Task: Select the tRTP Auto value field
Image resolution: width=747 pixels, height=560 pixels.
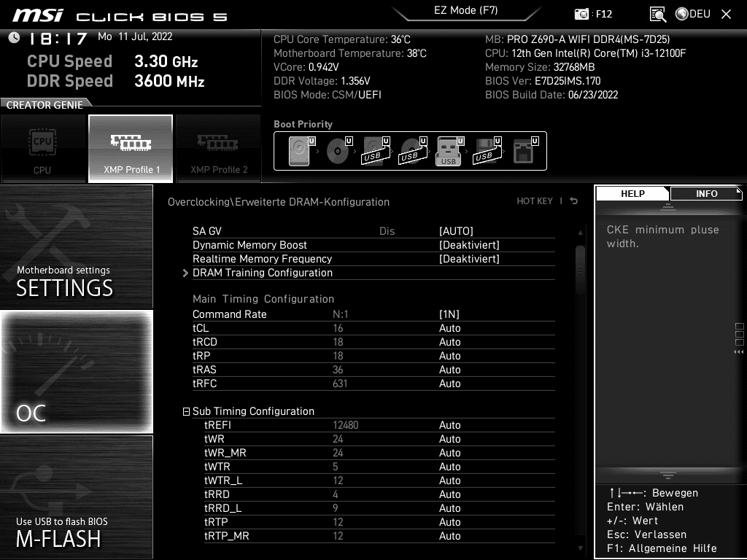Action: click(x=449, y=522)
